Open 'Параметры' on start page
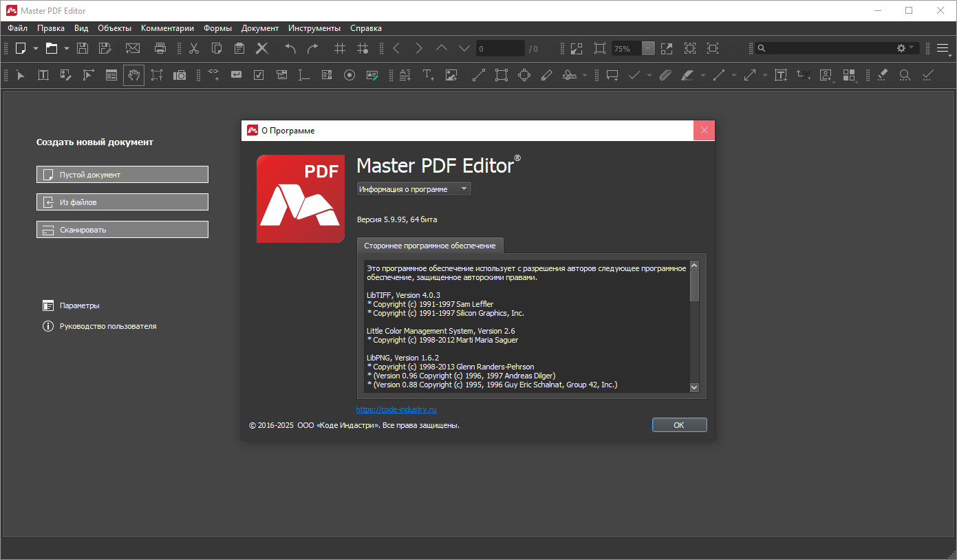 [x=71, y=305]
